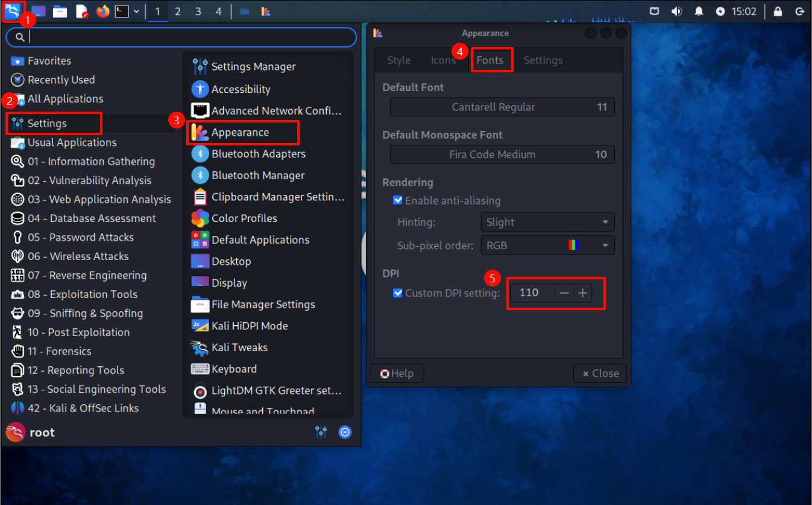The width and height of the screenshot is (812, 505).
Task: Click the notification bell icon
Action: (x=699, y=11)
